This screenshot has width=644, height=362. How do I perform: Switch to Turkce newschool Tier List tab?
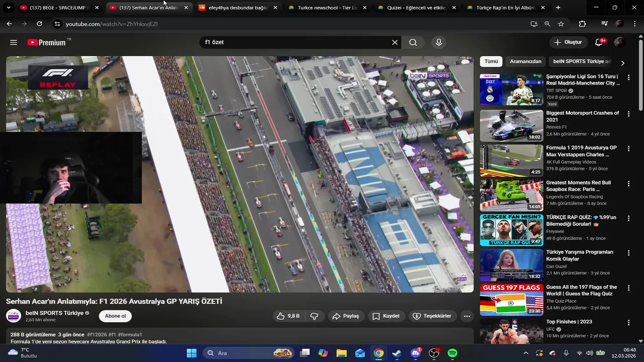coord(327,8)
